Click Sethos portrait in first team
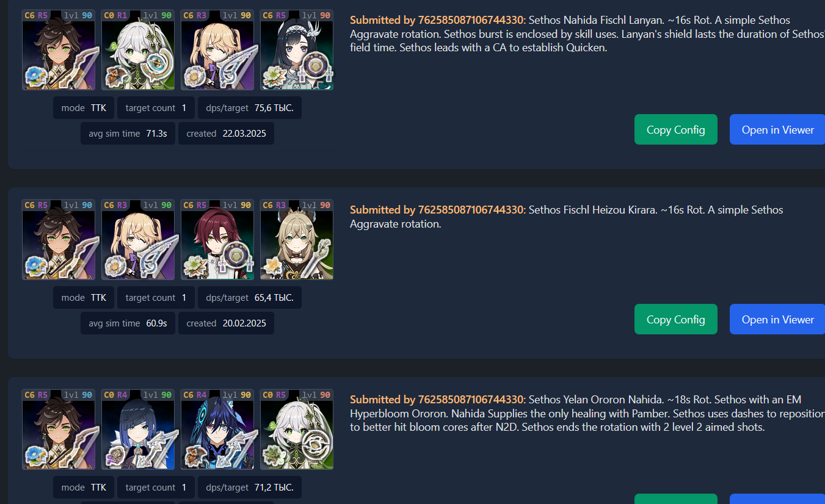Image resolution: width=825 pixels, height=504 pixels. coord(59,50)
